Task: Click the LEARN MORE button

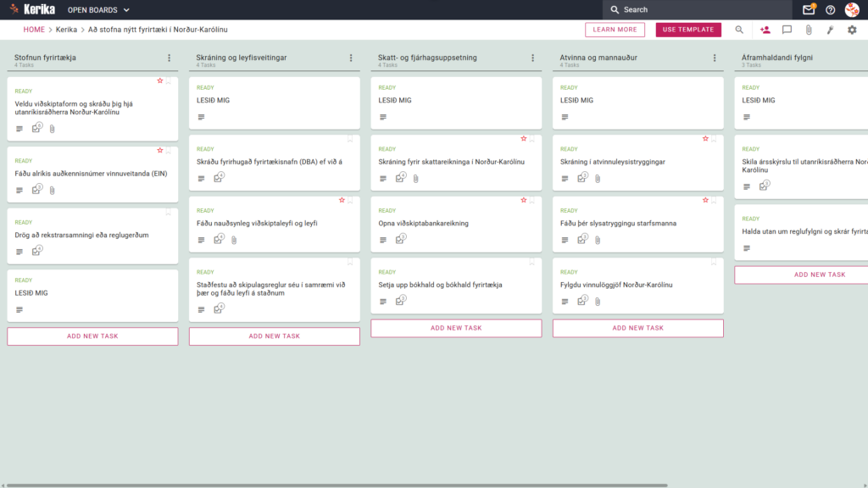Action: click(x=615, y=30)
